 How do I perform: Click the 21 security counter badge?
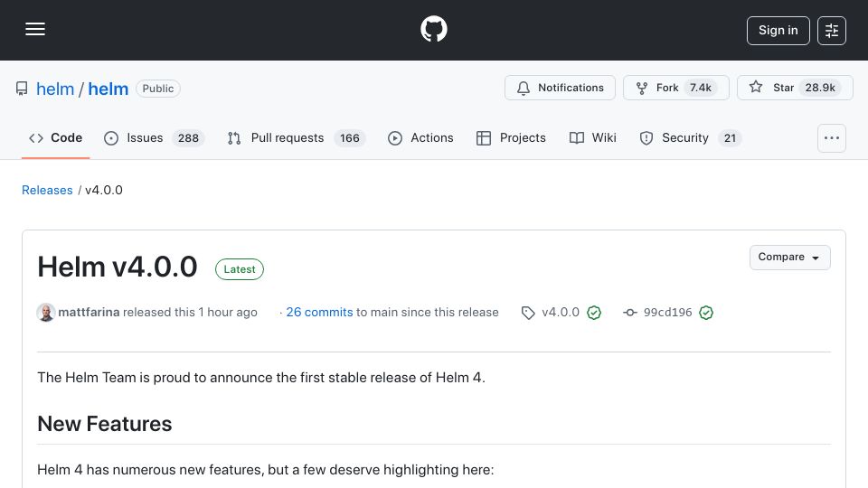point(730,138)
